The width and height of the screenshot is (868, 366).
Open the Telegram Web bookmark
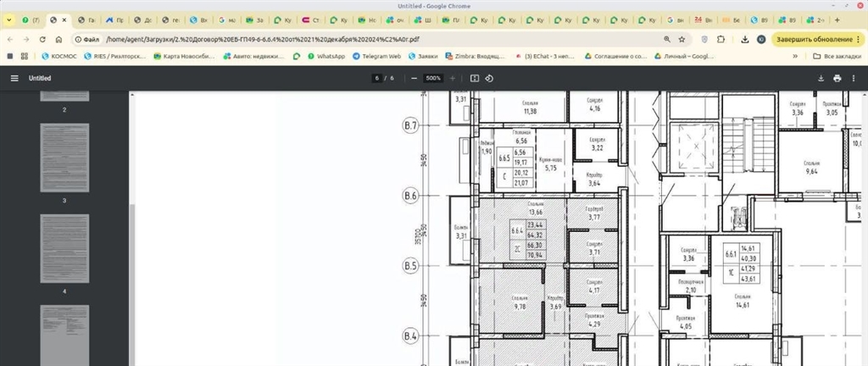[376, 56]
